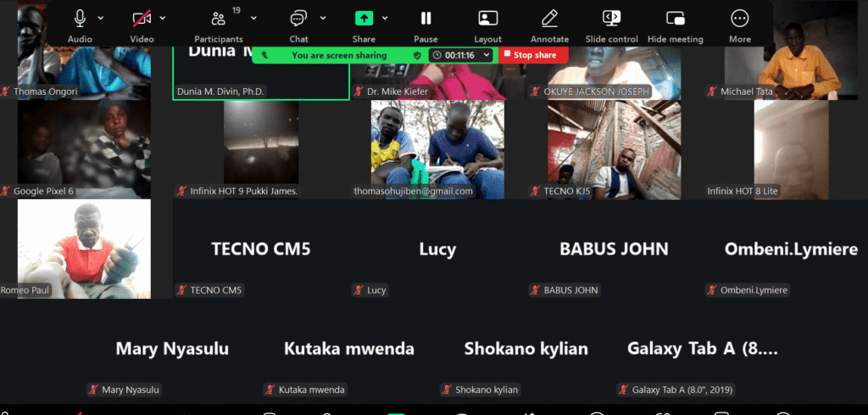
Task: Toggle the Audio microphone mute
Action: [x=80, y=19]
